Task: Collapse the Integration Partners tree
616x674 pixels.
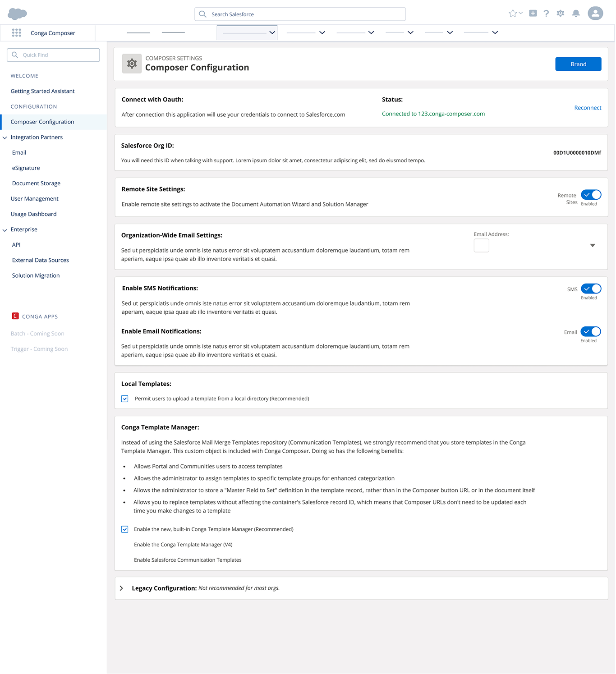Action: [x=5, y=138]
